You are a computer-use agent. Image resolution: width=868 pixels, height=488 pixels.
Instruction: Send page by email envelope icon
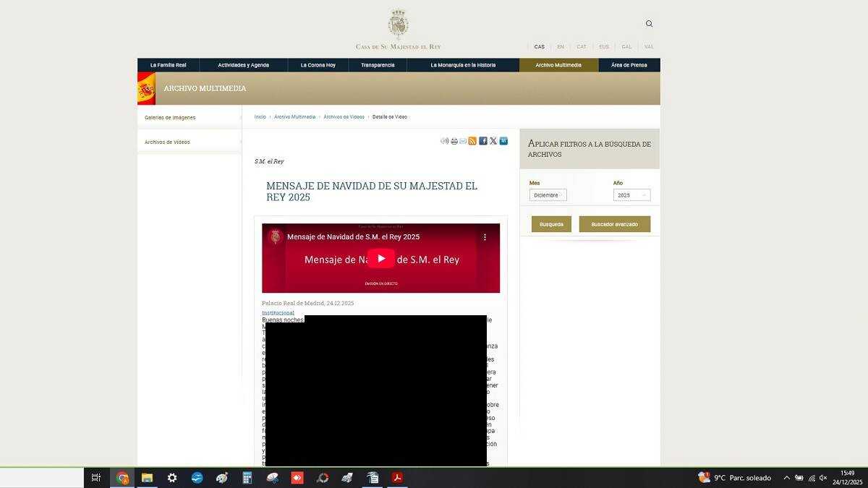(463, 141)
